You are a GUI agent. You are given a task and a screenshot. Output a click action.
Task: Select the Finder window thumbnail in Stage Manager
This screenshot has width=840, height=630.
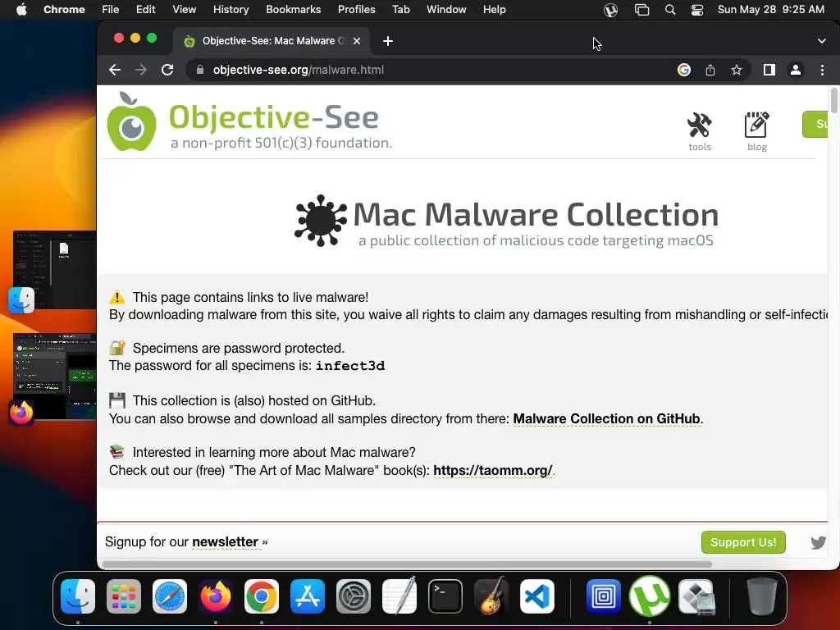pyautogui.click(x=55, y=269)
